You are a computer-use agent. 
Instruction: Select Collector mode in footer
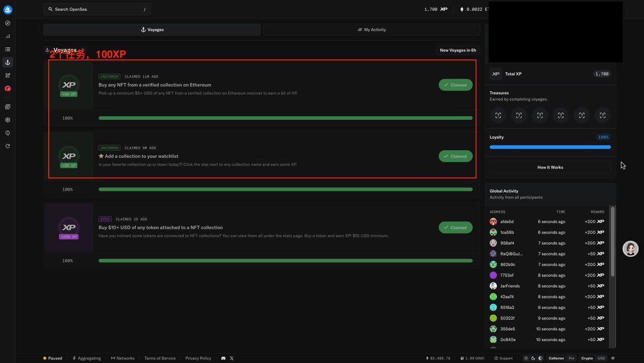pyautogui.click(x=556, y=358)
